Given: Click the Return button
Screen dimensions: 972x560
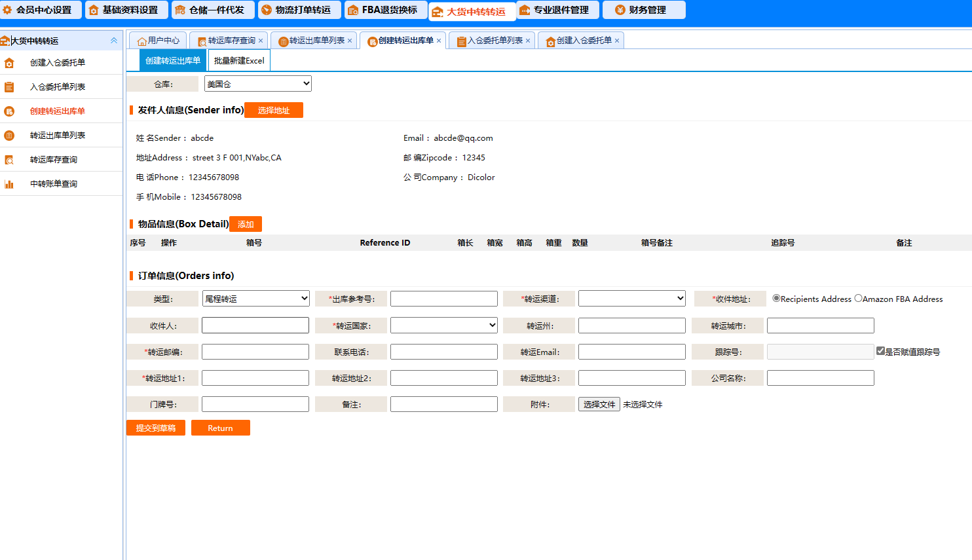Looking at the screenshot, I should point(221,428).
